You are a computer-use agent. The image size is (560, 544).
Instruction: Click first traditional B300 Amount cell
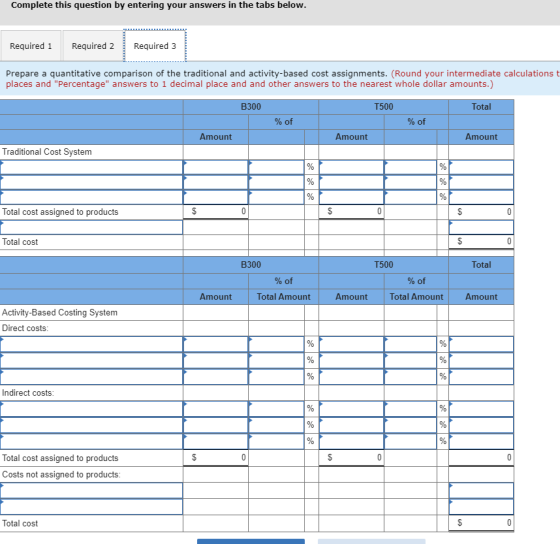point(216,167)
